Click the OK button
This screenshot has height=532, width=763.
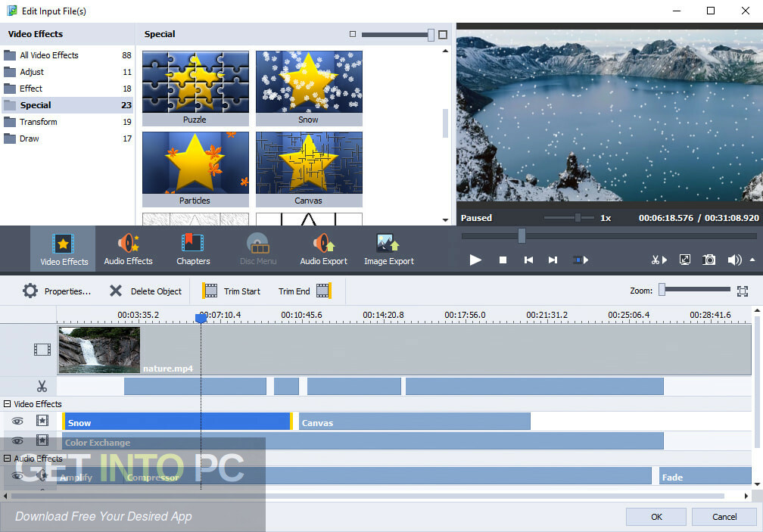(656, 517)
